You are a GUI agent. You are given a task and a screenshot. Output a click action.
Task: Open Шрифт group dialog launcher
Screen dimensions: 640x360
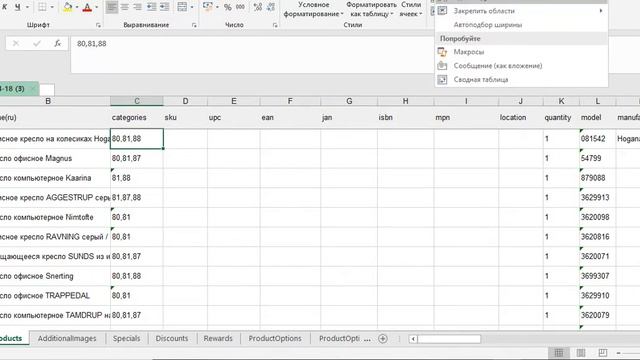coord(98,25)
